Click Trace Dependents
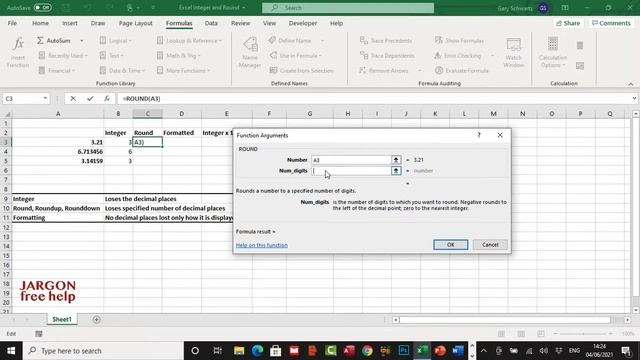 pyautogui.click(x=387, y=56)
